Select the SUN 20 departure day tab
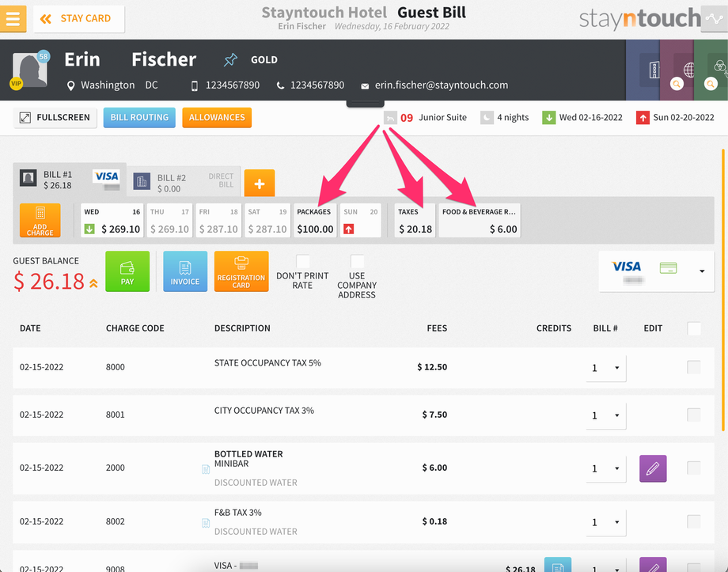The image size is (728, 572). click(x=360, y=221)
